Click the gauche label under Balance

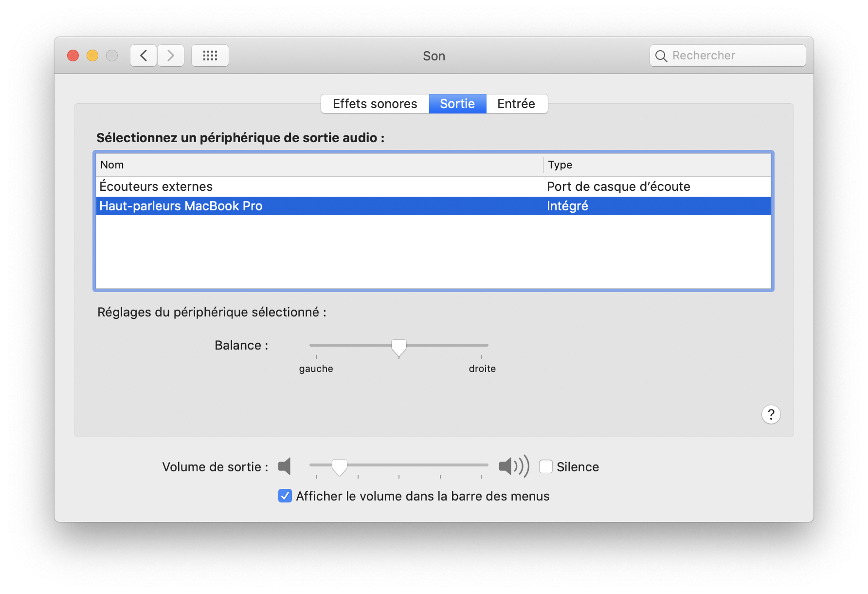click(316, 369)
